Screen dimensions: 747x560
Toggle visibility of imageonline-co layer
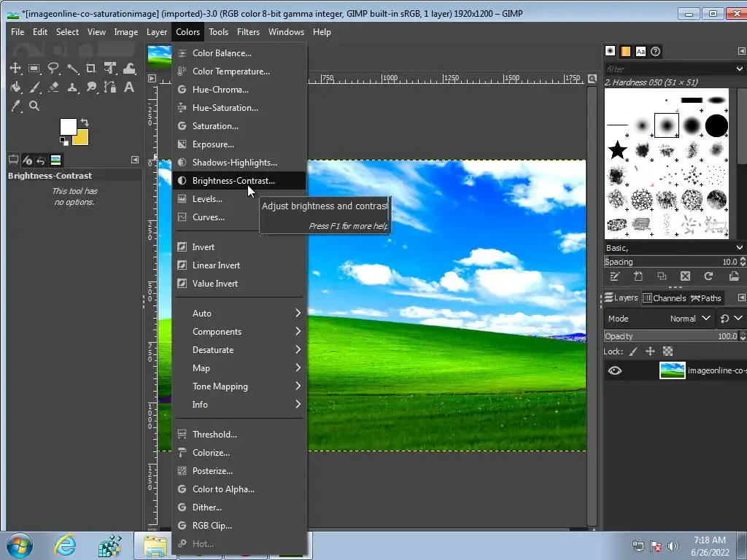tap(615, 370)
